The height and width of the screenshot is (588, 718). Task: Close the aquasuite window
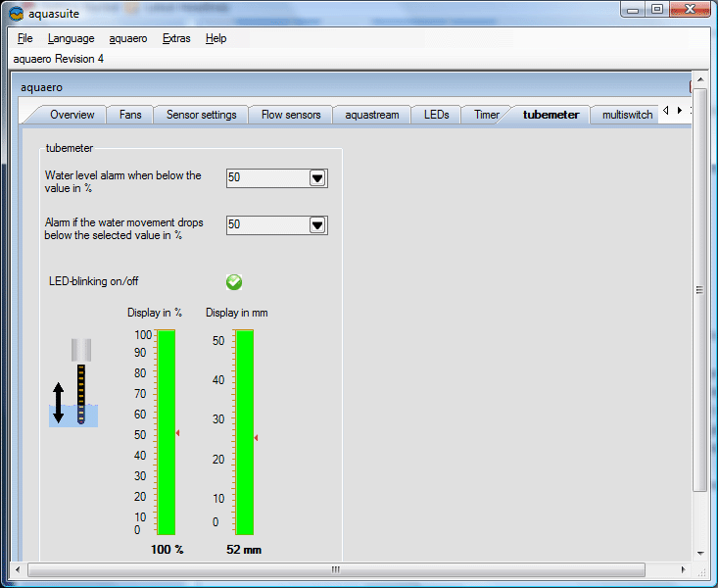(x=690, y=10)
